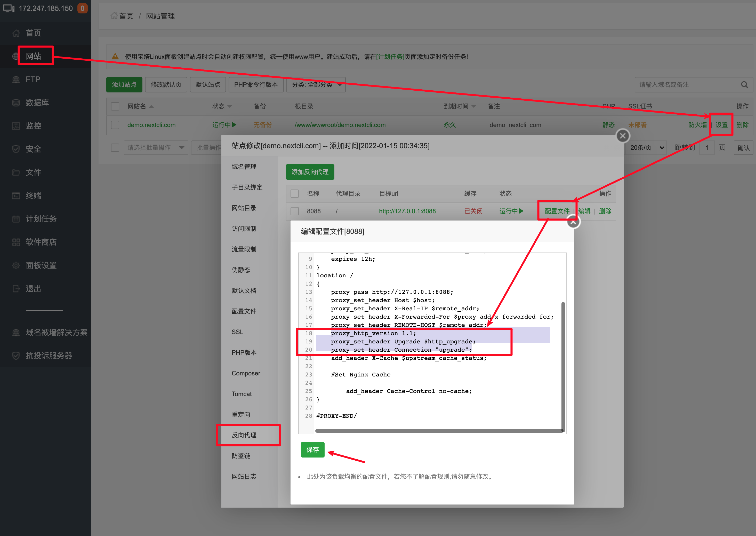Click the monitoring icon labeled 监控
This screenshot has height=536, width=756.
pyautogui.click(x=16, y=126)
